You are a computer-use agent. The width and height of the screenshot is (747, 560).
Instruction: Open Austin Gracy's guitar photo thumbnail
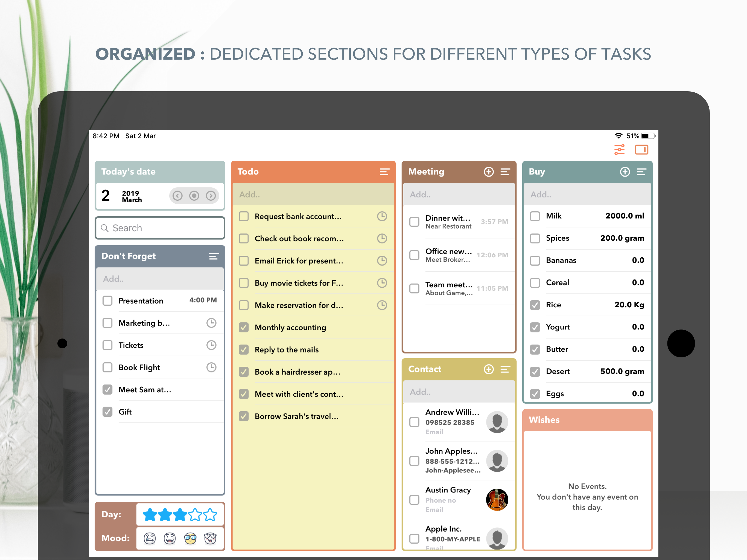[x=497, y=500]
